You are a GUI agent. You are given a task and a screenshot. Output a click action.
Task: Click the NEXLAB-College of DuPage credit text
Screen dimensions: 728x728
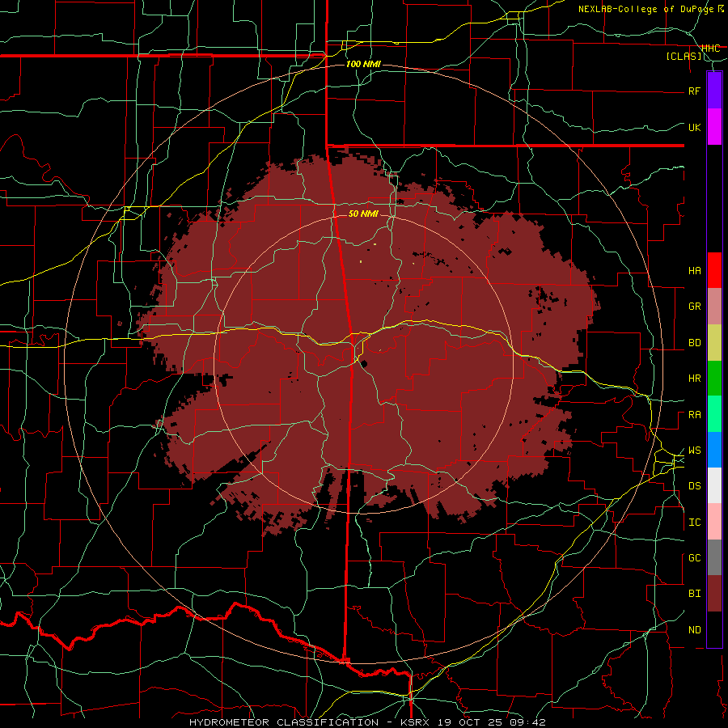(647, 9)
